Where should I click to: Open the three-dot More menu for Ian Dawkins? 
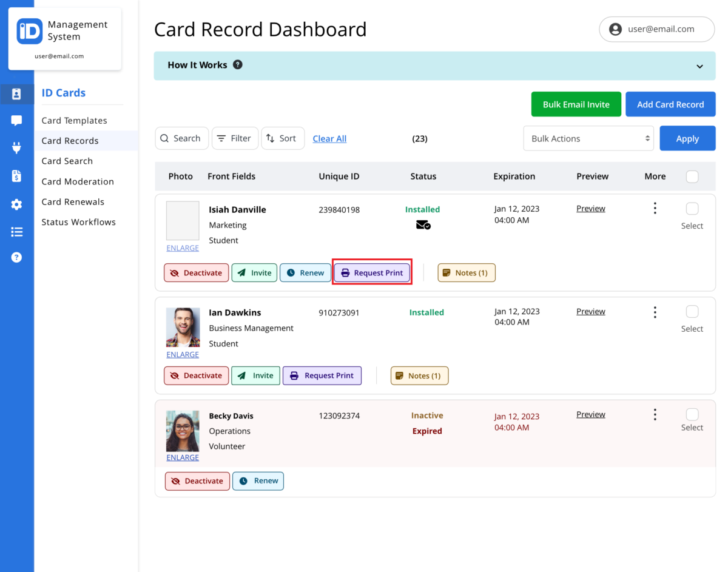pyautogui.click(x=655, y=312)
